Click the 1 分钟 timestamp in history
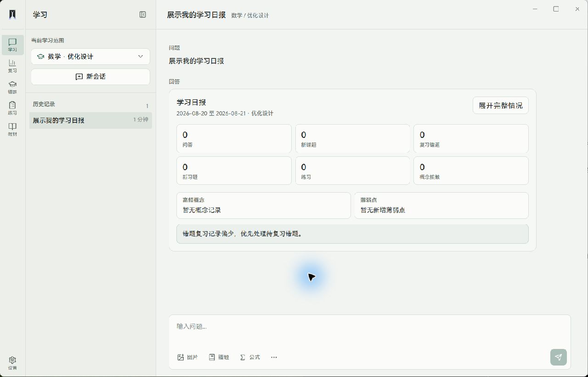 [141, 120]
